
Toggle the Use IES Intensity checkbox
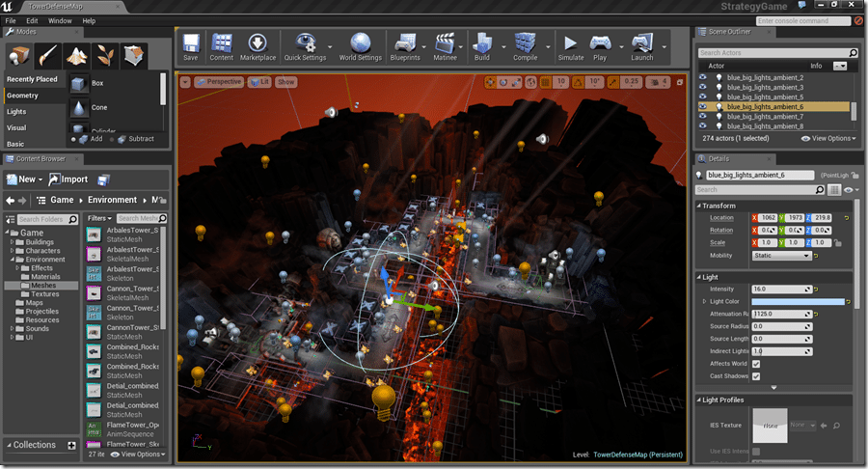pos(756,452)
